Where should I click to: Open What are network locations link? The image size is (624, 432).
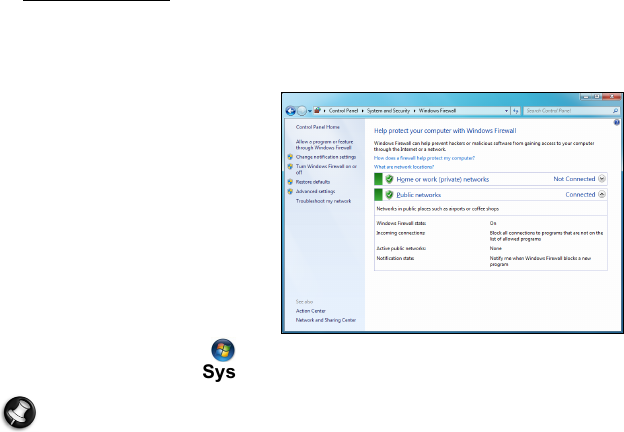click(x=404, y=167)
